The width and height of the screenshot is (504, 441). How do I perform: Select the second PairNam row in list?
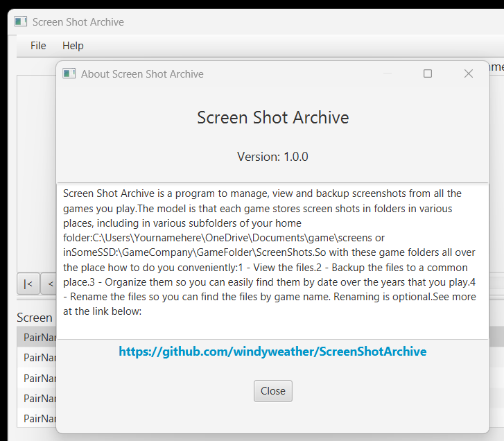pyautogui.click(x=39, y=358)
